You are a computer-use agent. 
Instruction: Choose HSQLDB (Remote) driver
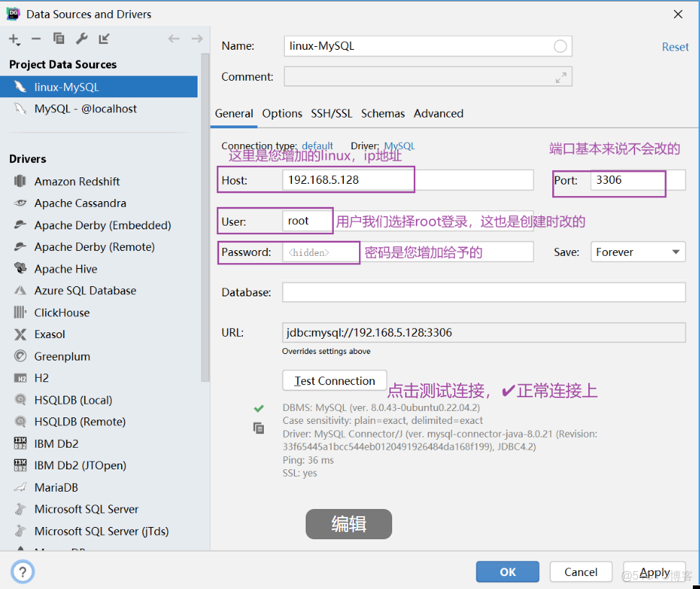click(x=80, y=422)
